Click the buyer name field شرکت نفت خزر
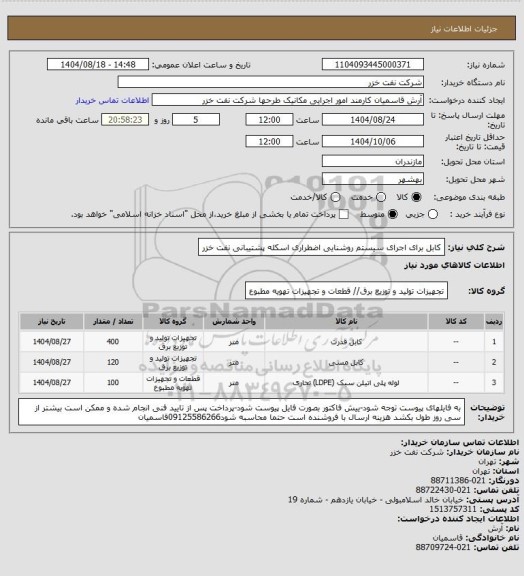524x576 pixels. point(270,82)
